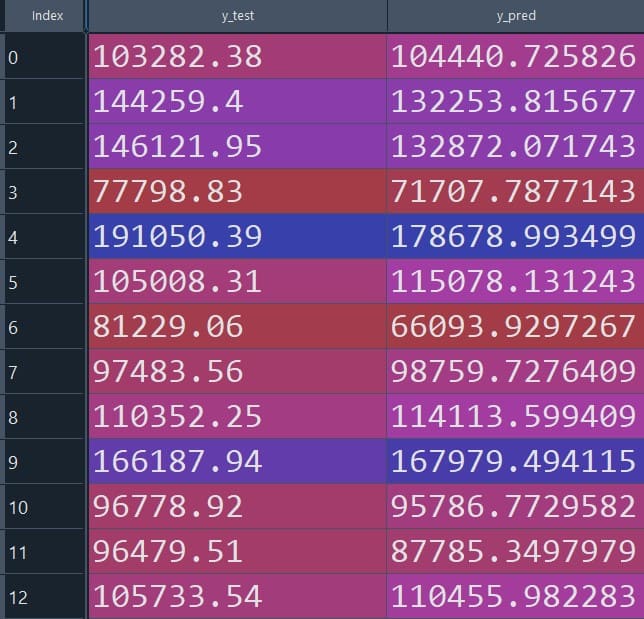
Task: Click the y_test column header
Action: (x=237, y=16)
